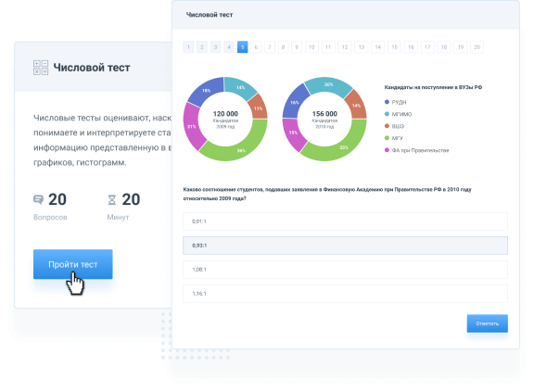Viewport: 534px width, 392px height.
Task: Click the calculator icon beside Числовой тест
Action: [41, 68]
